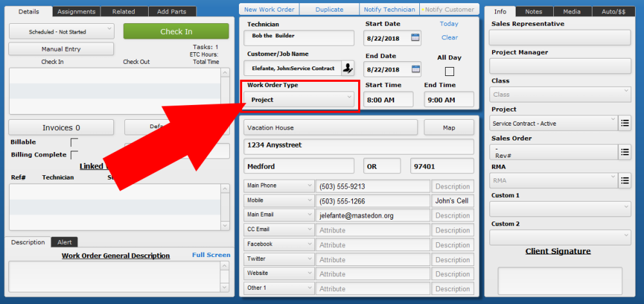Open the Custom 1 dropdown
The image size is (644, 304).
[560, 209]
